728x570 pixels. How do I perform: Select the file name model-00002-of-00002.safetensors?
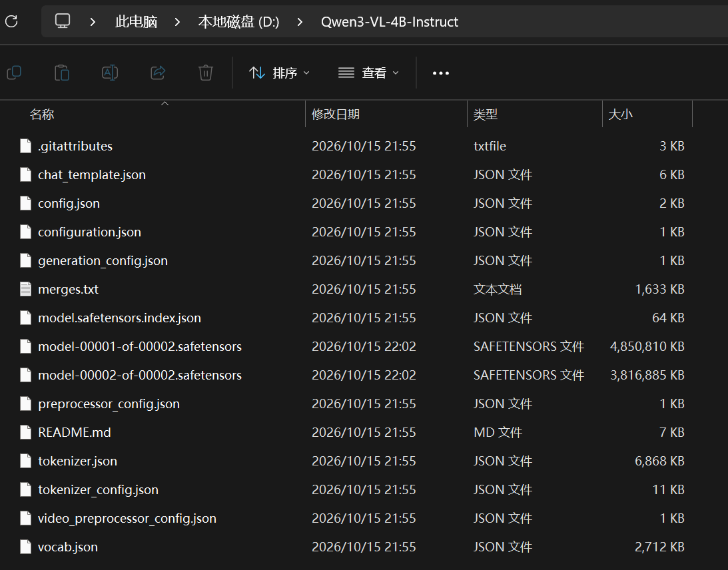tap(140, 375)
